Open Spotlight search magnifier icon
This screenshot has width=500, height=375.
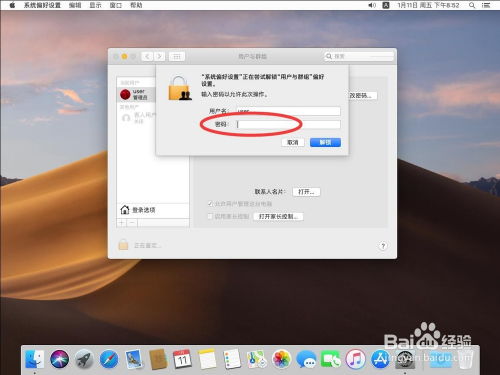[x=472, y=5]
